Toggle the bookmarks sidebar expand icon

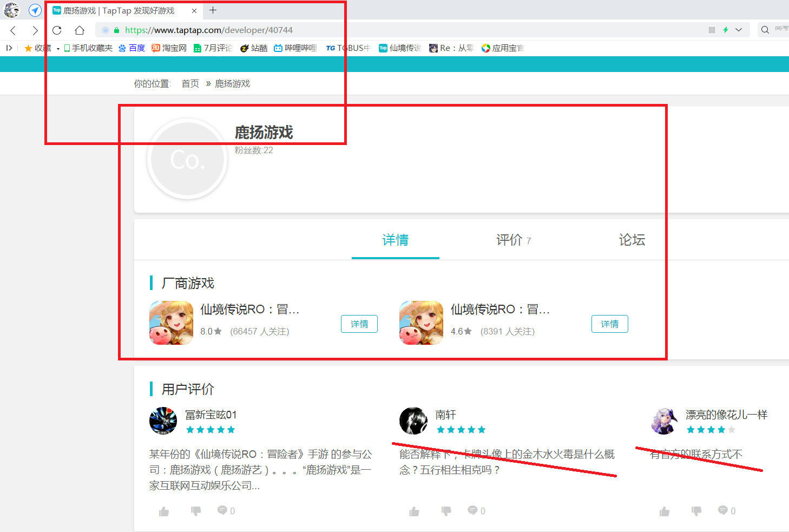pyautogui.click(x=9, y=48)
